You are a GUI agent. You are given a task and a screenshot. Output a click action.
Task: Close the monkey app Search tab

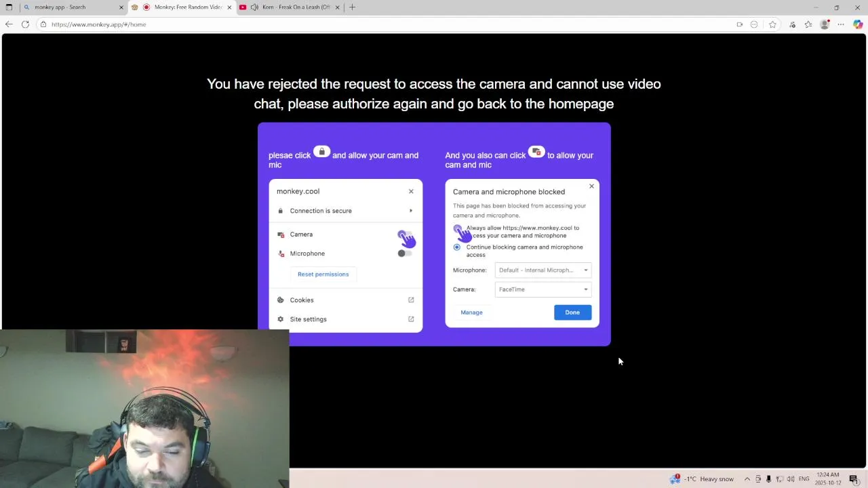coord(121,7)
